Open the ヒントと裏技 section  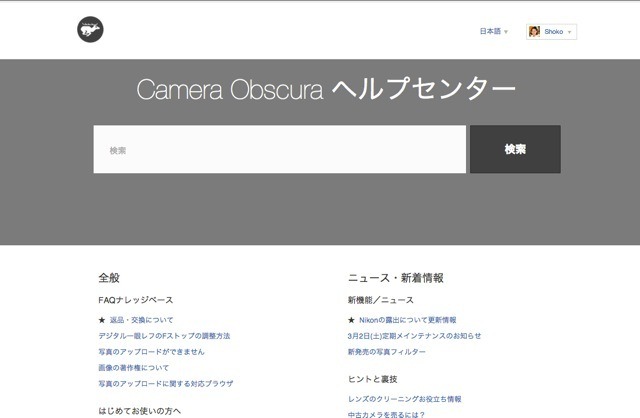pos(372,379)
